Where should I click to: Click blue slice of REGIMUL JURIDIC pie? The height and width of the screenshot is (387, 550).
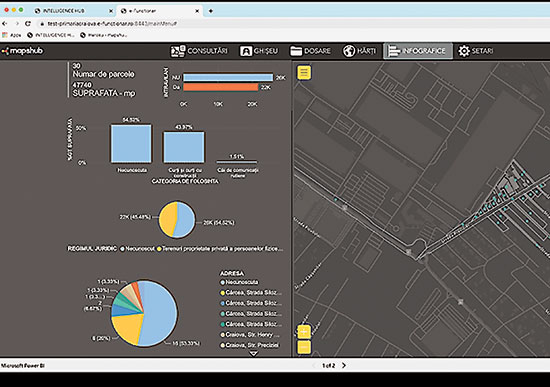186,220
